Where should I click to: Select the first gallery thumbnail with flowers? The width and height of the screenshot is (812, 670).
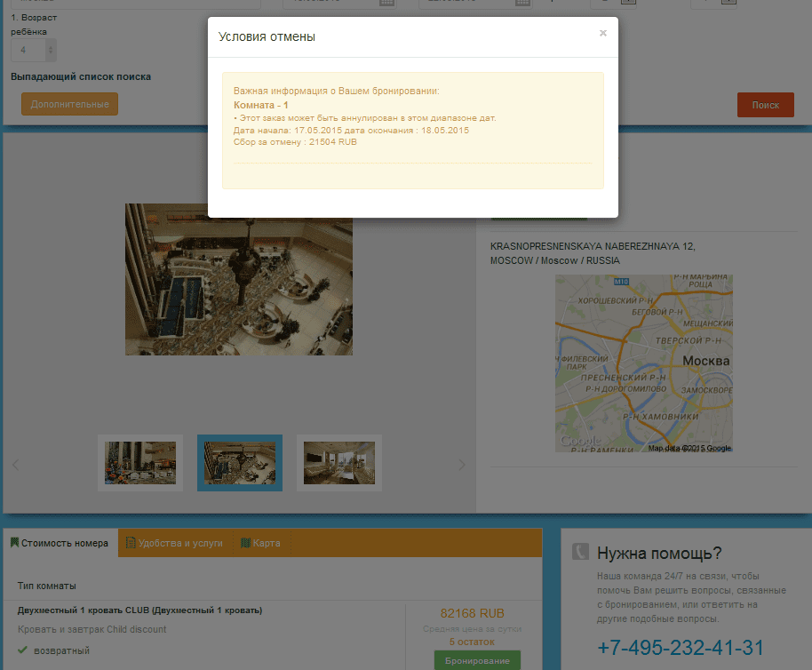(140, 463)
